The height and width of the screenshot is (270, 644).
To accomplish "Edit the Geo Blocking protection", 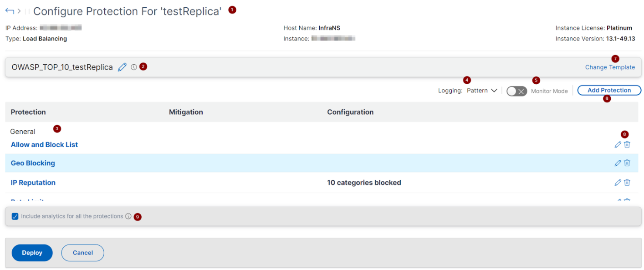I will click(618, 163).
